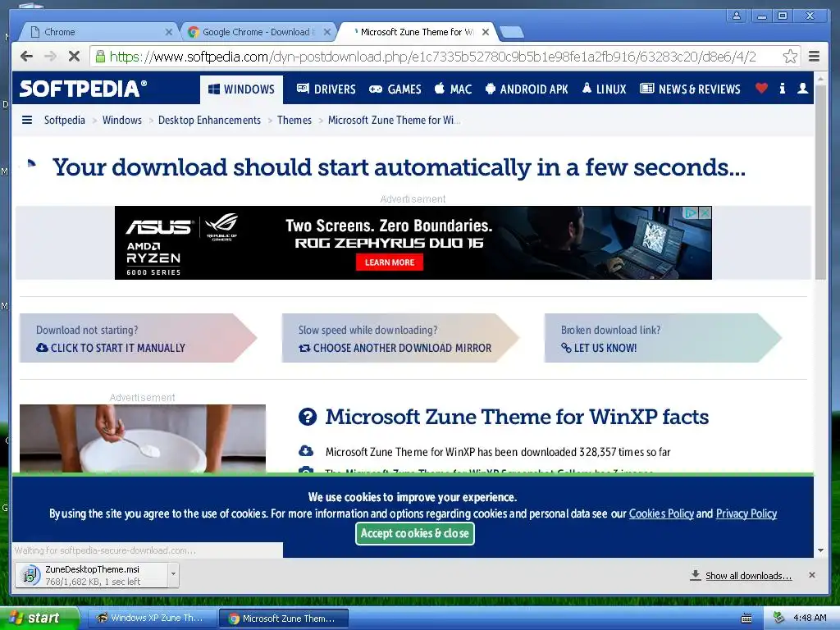Viewport: 840px width, 630px height.
Task: Accept cookies & close banner
Action: pyautogui.click(x=414, y=533)
